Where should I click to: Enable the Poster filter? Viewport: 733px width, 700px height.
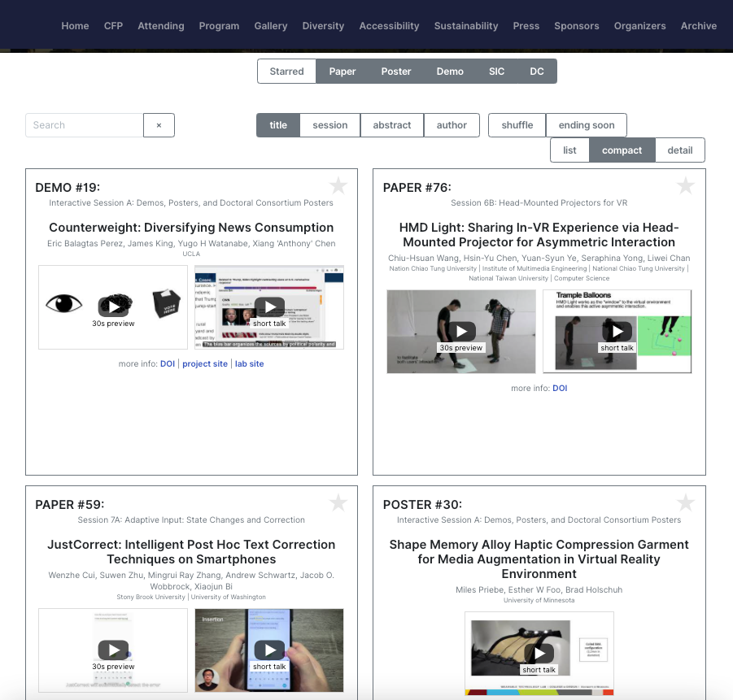[x=396, y=71]
